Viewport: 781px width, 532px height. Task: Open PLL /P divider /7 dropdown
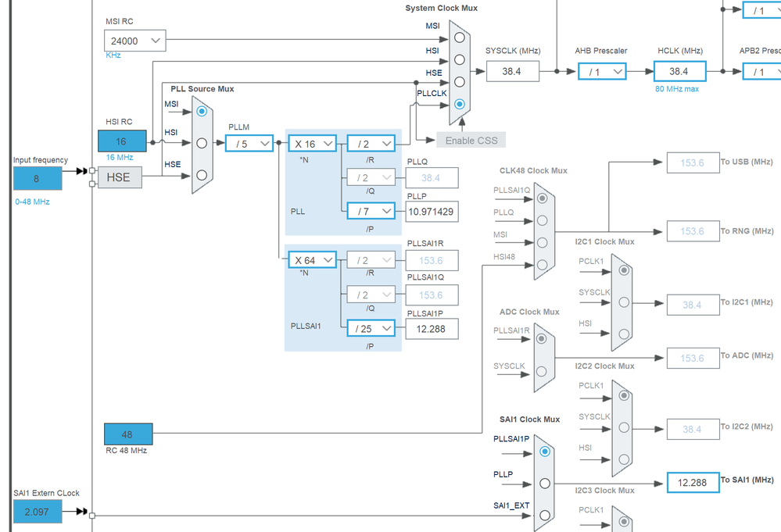point(371,211)
